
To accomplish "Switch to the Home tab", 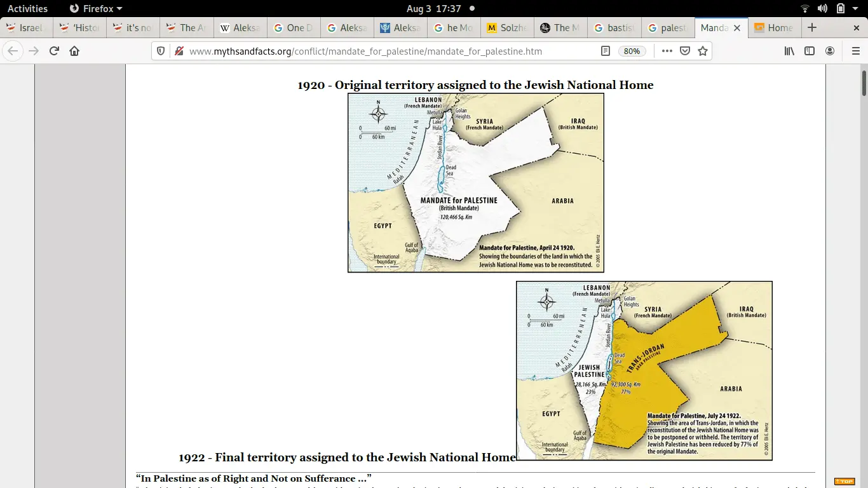I will pyautogui.click(x=774, y=28).
